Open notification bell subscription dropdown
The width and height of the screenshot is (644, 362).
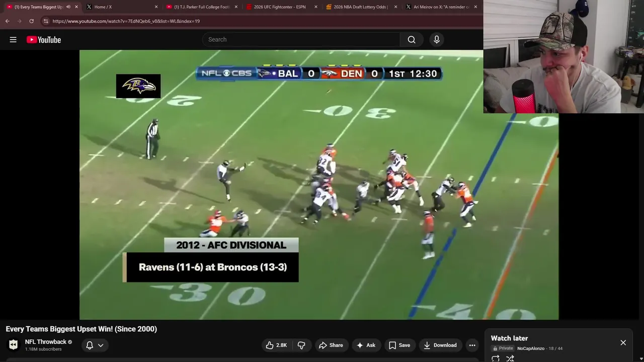95,345
